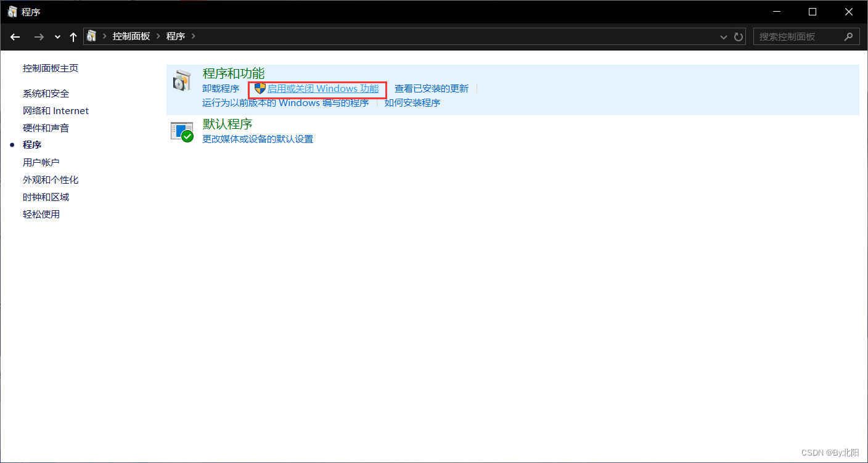Select 控制面板 breadcrumb in address bar

click(131, 36)
